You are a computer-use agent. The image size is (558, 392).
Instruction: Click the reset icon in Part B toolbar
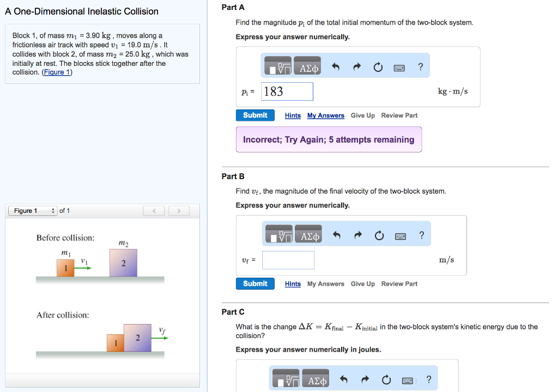pyautogui.click(x=379, y=236)
